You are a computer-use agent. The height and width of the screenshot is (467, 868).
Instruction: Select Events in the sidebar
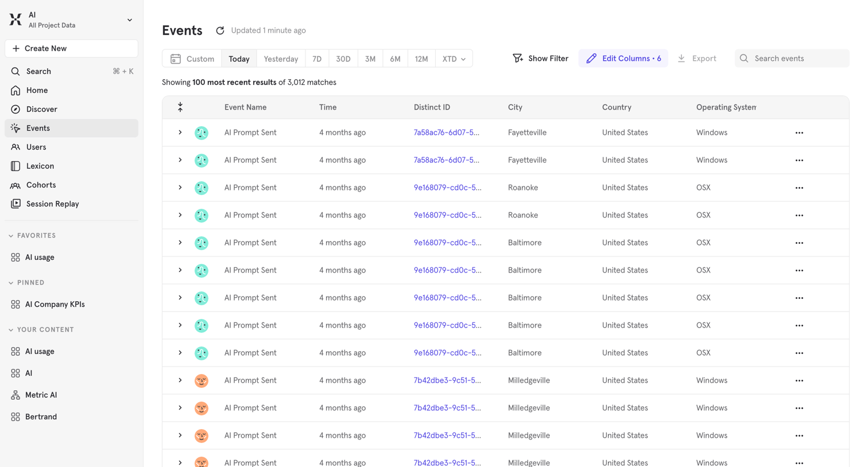[x=71, y=128]
